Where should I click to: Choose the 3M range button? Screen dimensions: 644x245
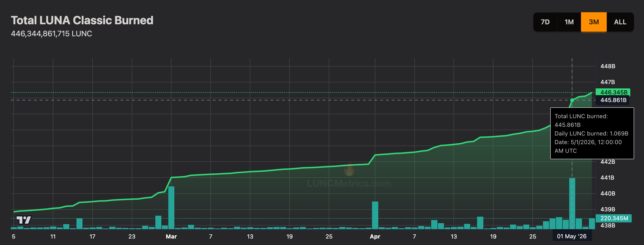tap(594, 22)
